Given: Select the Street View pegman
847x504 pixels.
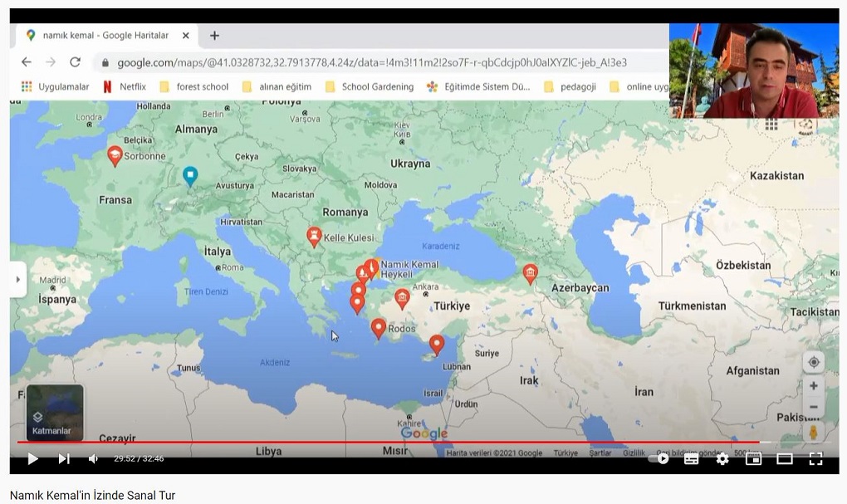Looking at the screenshot, I should (814, 432).
